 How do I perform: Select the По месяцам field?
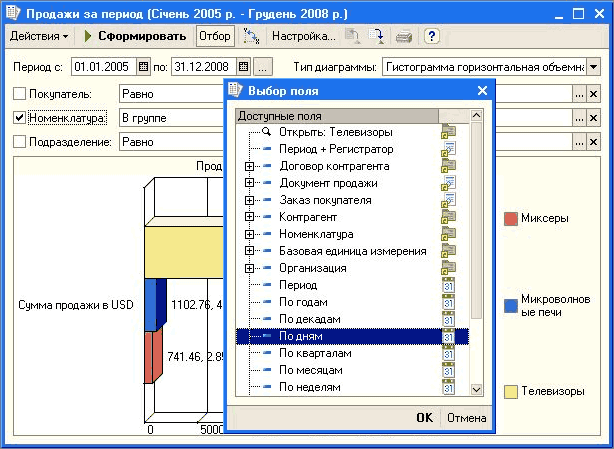click(x=311, y=370)
